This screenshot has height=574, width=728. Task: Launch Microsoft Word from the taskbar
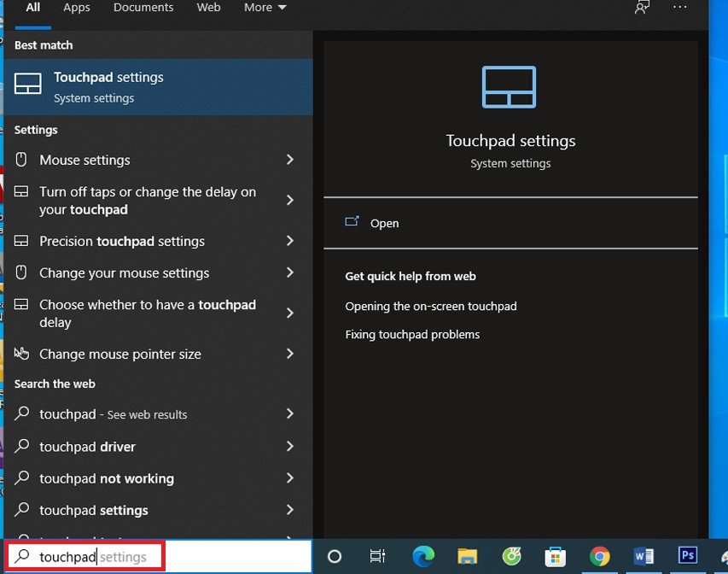coord(644,556)
